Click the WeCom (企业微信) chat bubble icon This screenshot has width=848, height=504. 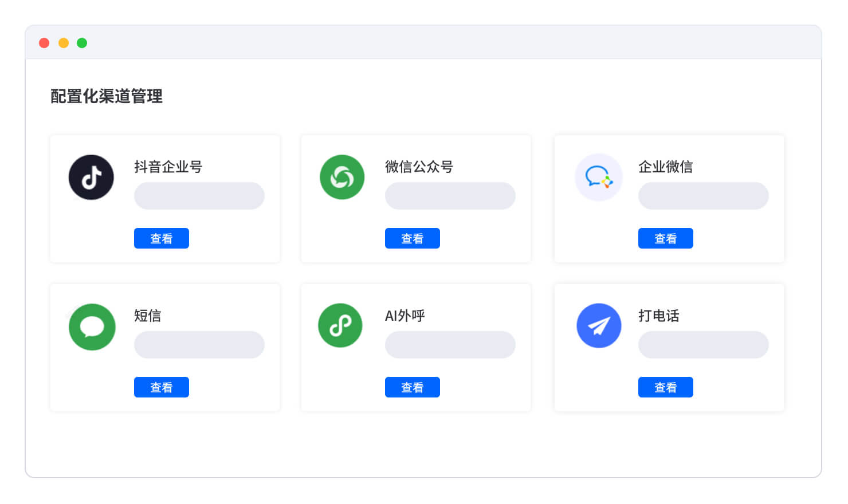(x=598, y=178)
